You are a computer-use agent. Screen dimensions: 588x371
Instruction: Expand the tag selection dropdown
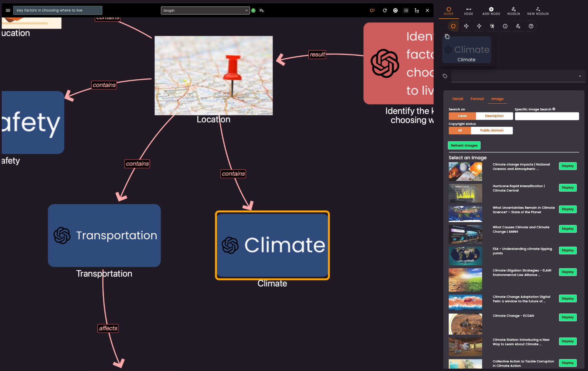(579, 76)
